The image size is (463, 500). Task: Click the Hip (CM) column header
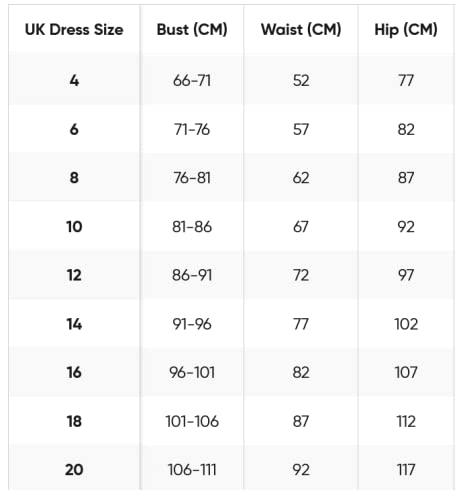pyautogui.click(x=406, y=30)
